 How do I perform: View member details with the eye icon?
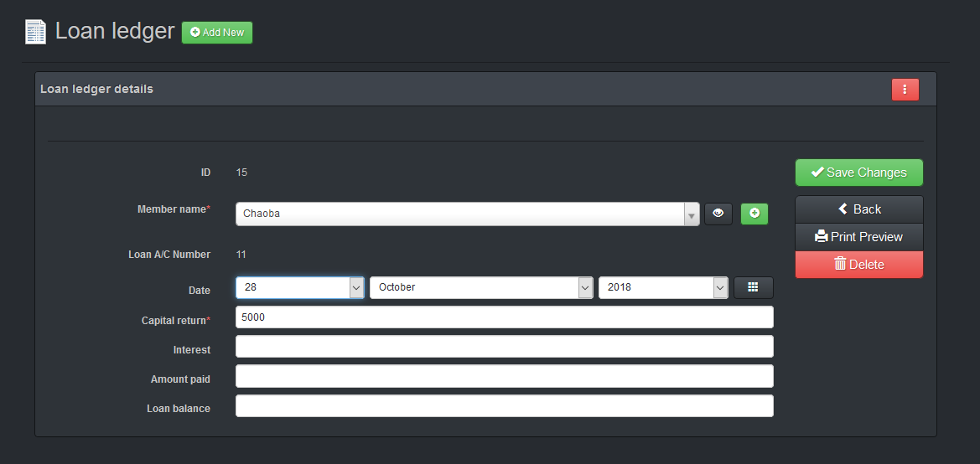718,214
